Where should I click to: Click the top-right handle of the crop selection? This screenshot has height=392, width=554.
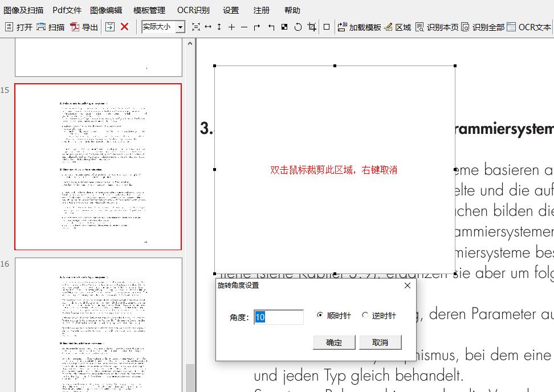tap(455, 66)
